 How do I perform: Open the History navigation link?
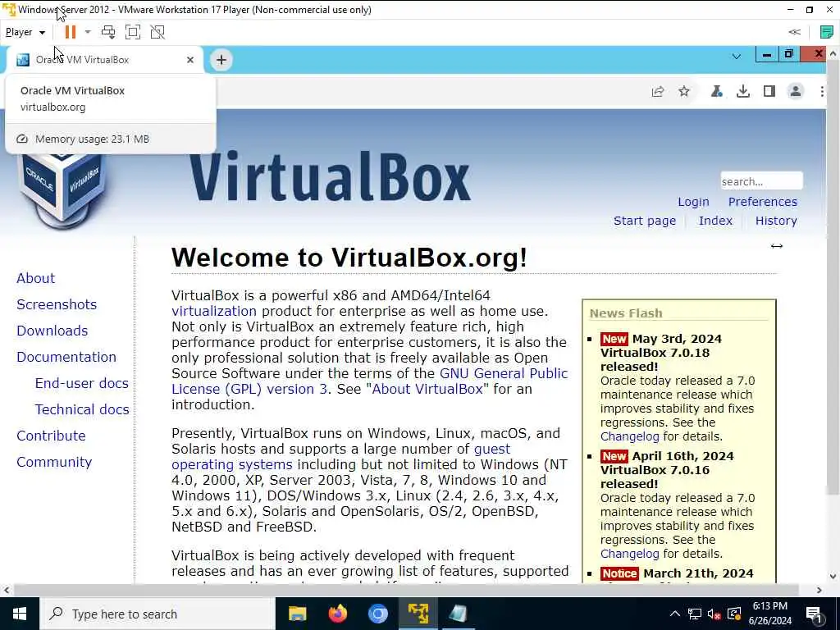pyautogui.click(x=776, y=221)
